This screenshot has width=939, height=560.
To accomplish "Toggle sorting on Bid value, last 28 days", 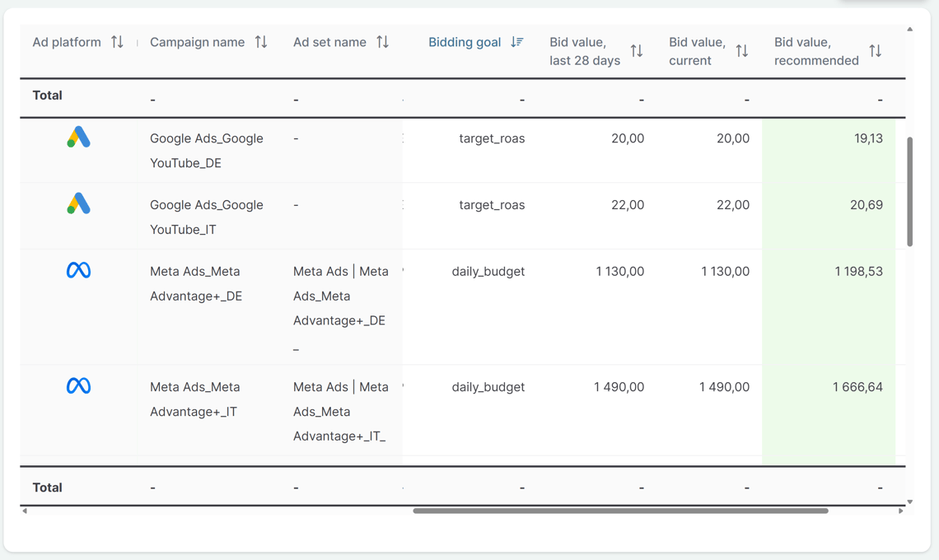I will tap(636, 50).
